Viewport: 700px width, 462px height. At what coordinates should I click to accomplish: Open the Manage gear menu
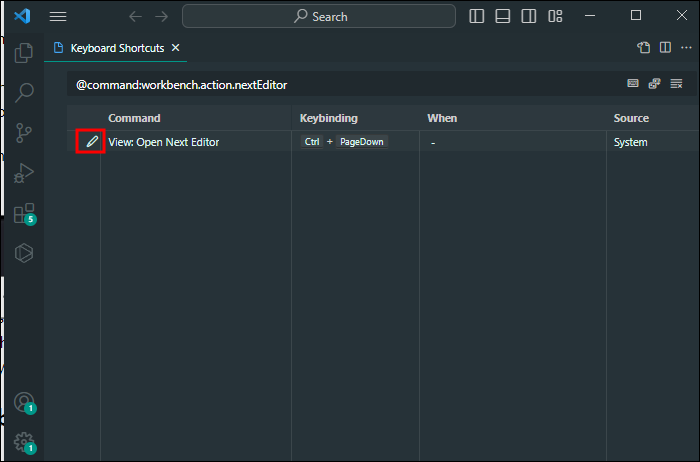tap(24, 442)
